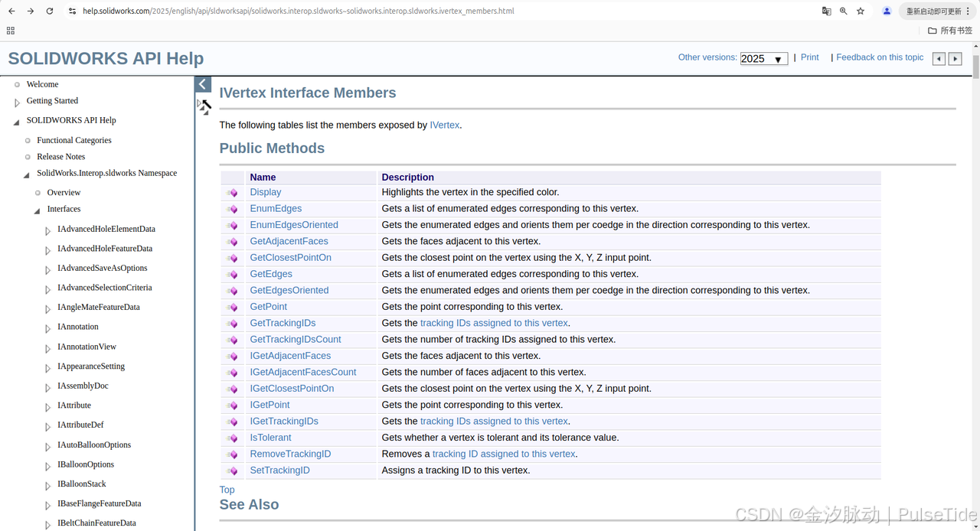This screenshot has width=980, height=531.
Task: Open the 所有书签 all bookmarks folder
Action: click(950, 31)
